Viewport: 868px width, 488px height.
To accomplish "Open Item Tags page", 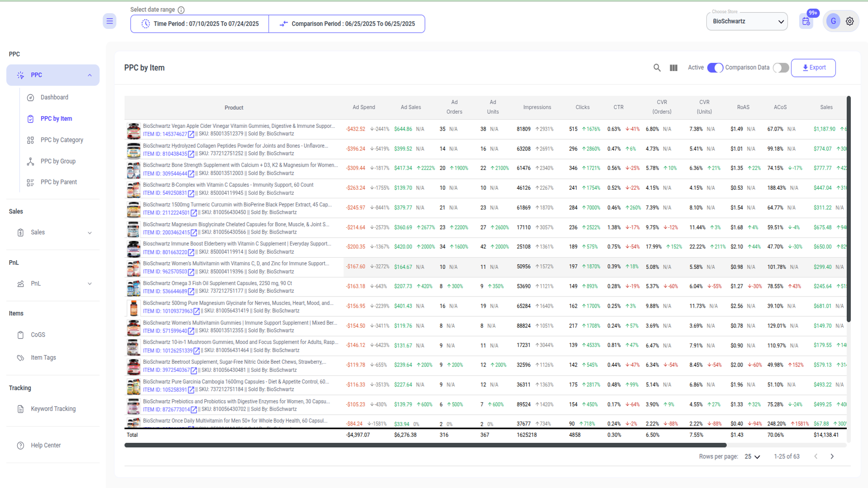I will pyautogui.click(x=43, y=357).
